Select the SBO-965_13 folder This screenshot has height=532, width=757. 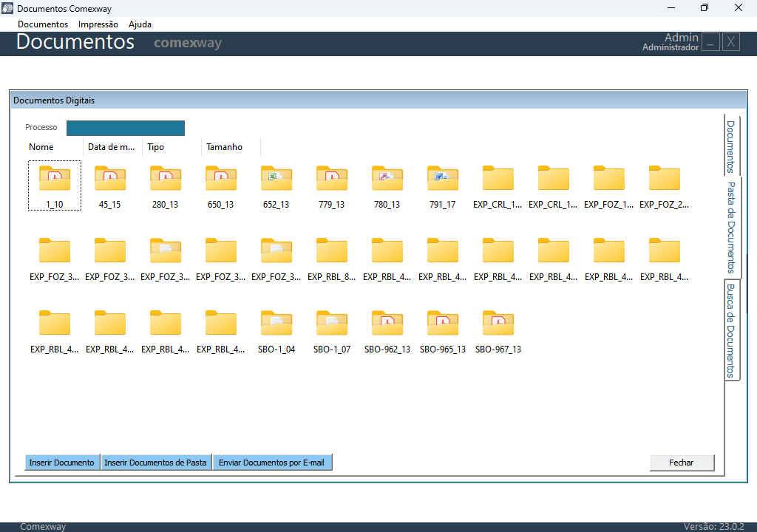click(443, 331)
